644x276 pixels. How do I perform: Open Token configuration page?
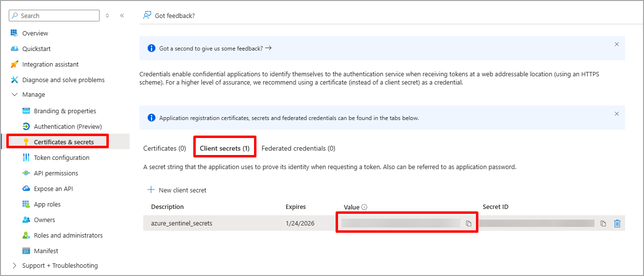coord(61,158)
